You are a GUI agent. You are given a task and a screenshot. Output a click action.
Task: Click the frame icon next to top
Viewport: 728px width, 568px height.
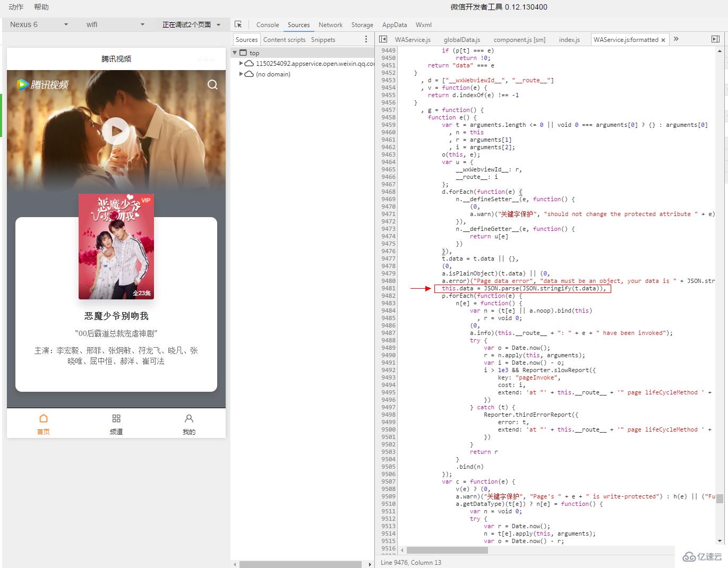[243, 53]
